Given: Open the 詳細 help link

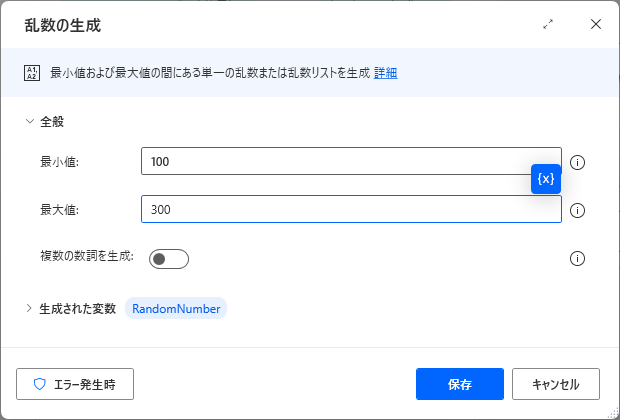Looking at the screenshot, I should click(386, 72).
